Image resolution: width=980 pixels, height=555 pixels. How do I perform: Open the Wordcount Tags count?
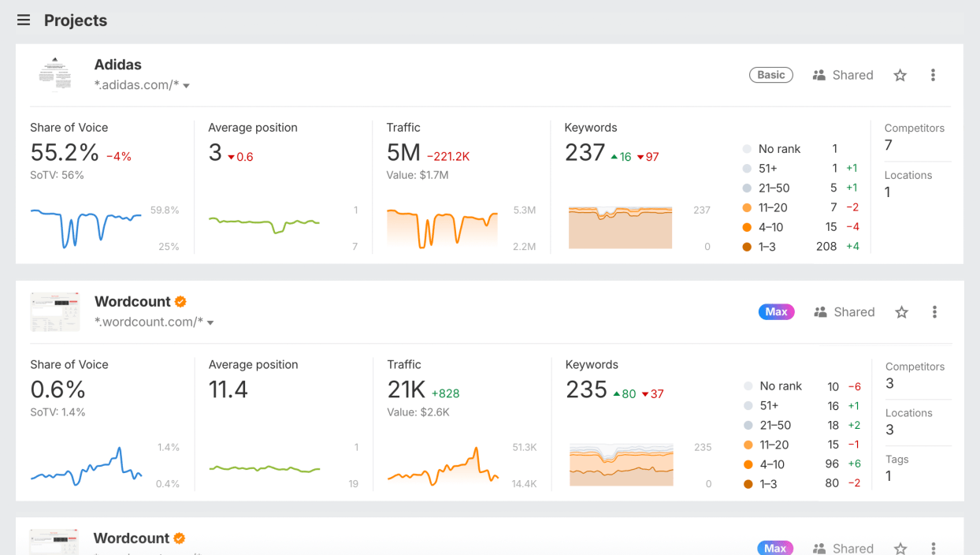pos(889,476)
